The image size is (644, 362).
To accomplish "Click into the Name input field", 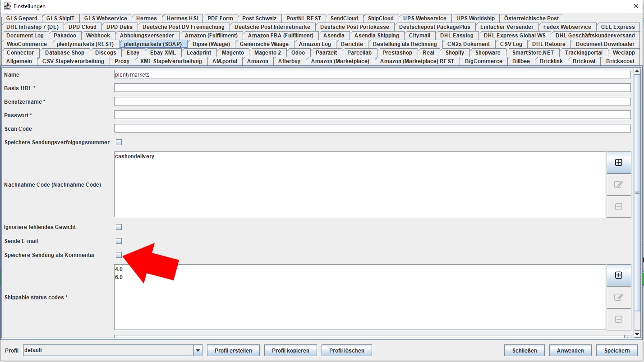I will pyautogui.click(x=373, y=75).
